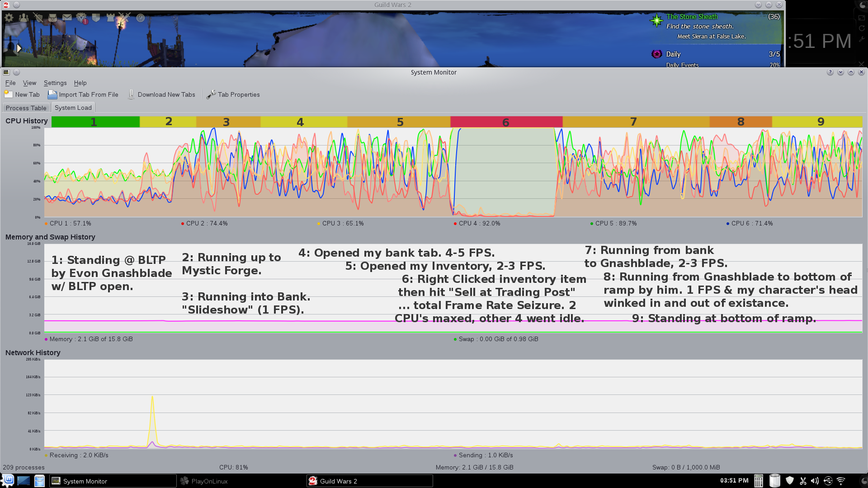This screenshot has width=868, height=488.
Task: Click the show desktop icon in the panel
Action: (24, 481)
